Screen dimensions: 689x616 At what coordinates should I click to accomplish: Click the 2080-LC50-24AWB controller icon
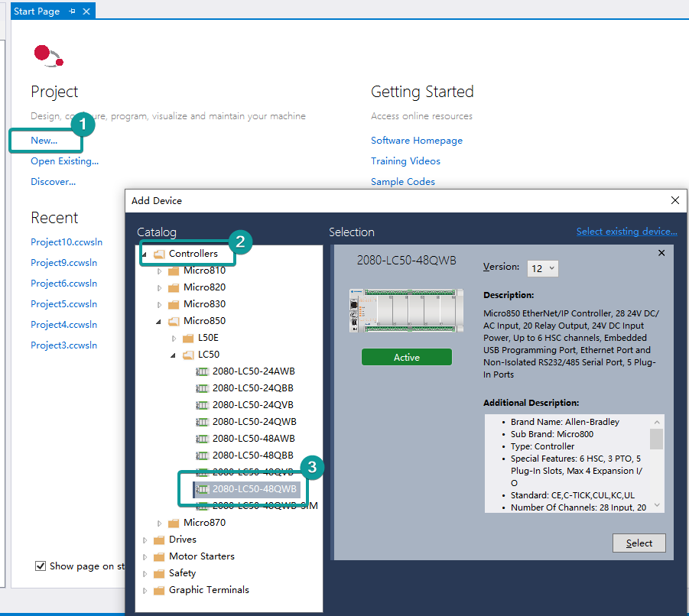(x=203, y=371)
